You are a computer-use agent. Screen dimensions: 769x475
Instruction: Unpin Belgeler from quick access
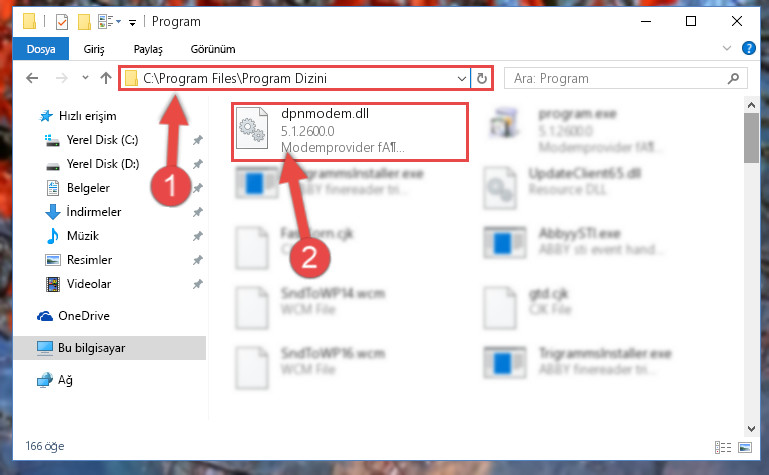198,188
